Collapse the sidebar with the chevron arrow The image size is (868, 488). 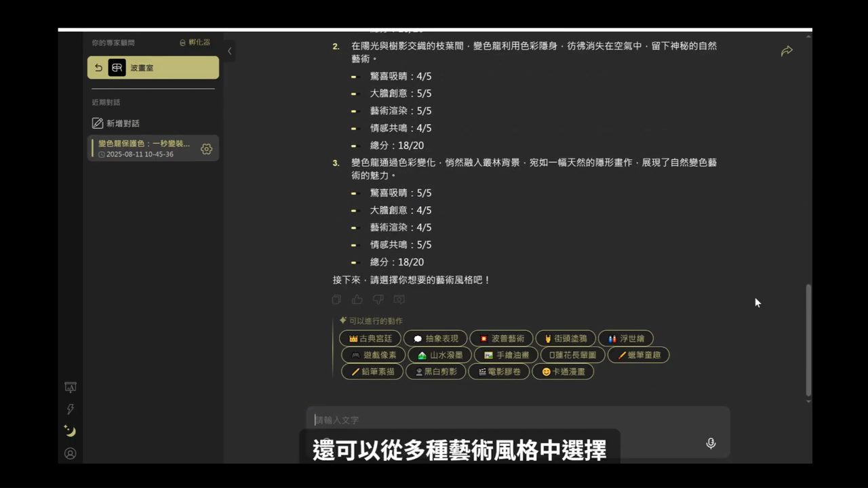pos(229,51)
